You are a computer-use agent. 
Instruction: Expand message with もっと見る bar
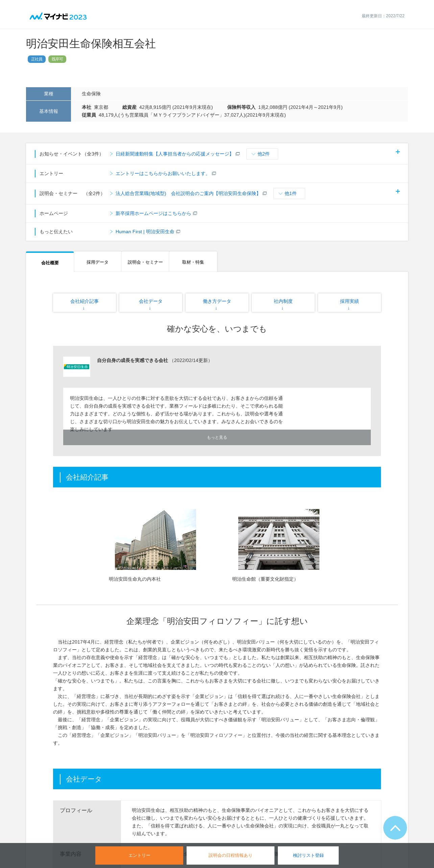217,437
